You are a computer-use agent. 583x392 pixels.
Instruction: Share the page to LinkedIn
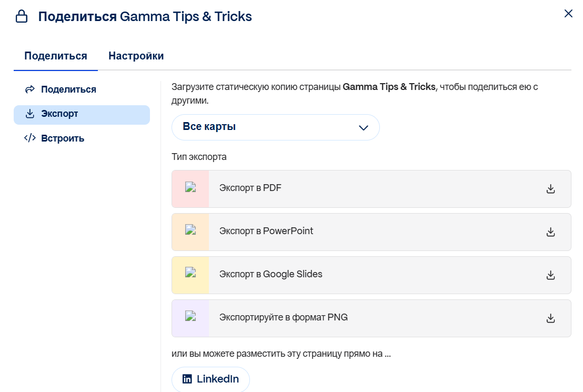(x=210, y=378)
